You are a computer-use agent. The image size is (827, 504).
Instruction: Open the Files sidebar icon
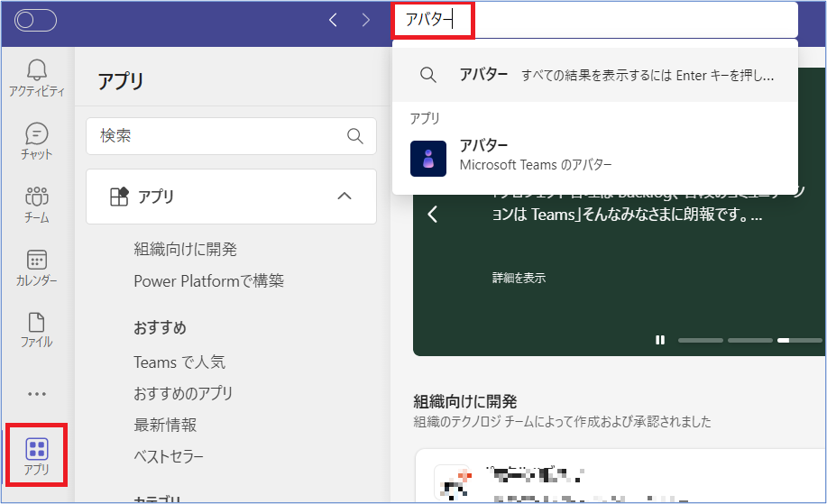tap(36, 323)
